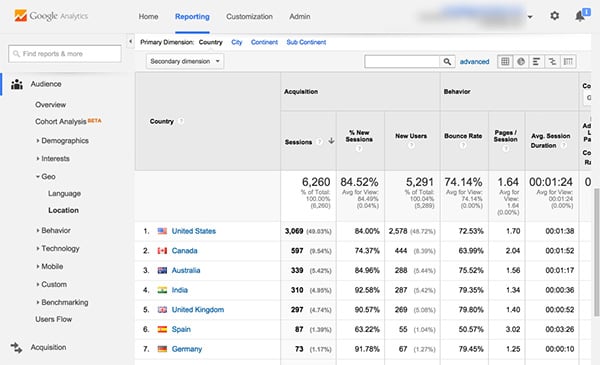Select the performance bar view icon
600x365 pixels.
tap(536, 61)
